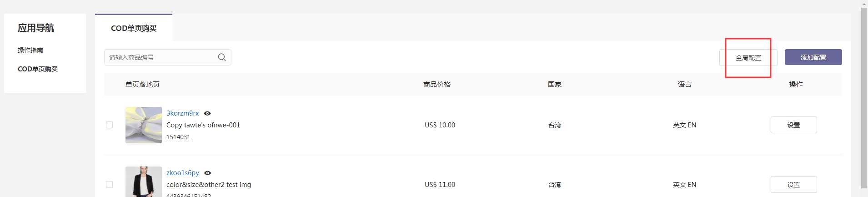Preview the zkoo1s6py page with eye icon
The image size is (868, 197).
pyautogui.click(x=208, y=173)
